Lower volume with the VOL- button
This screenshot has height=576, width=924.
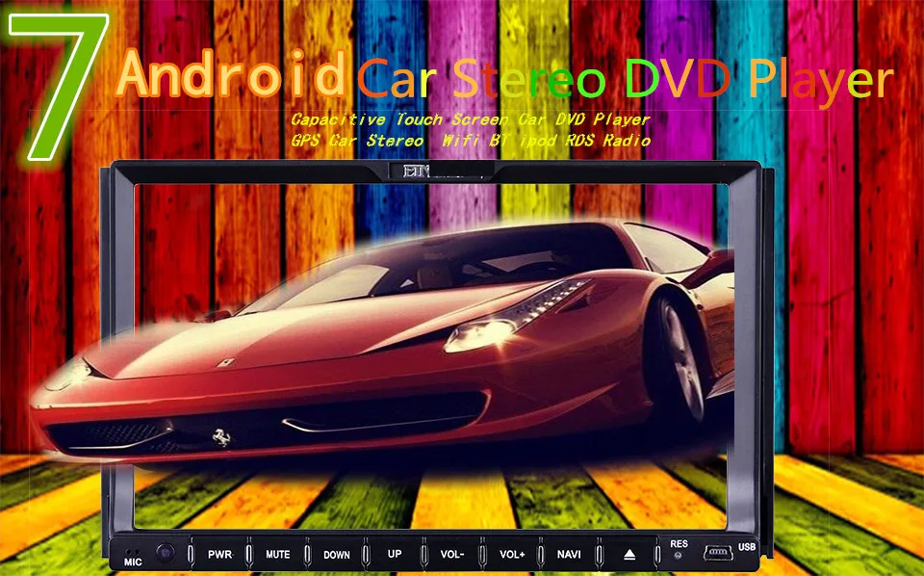click(452, 554)
